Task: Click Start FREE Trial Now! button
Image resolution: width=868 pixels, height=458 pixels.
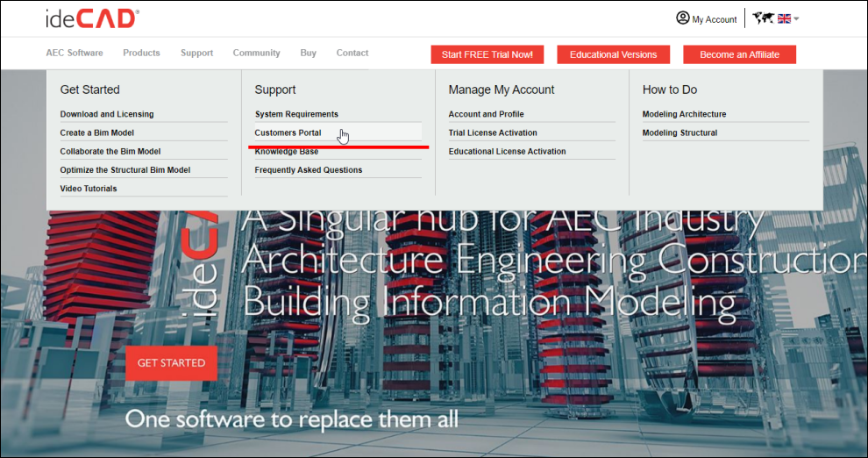Action: point(487,54)
